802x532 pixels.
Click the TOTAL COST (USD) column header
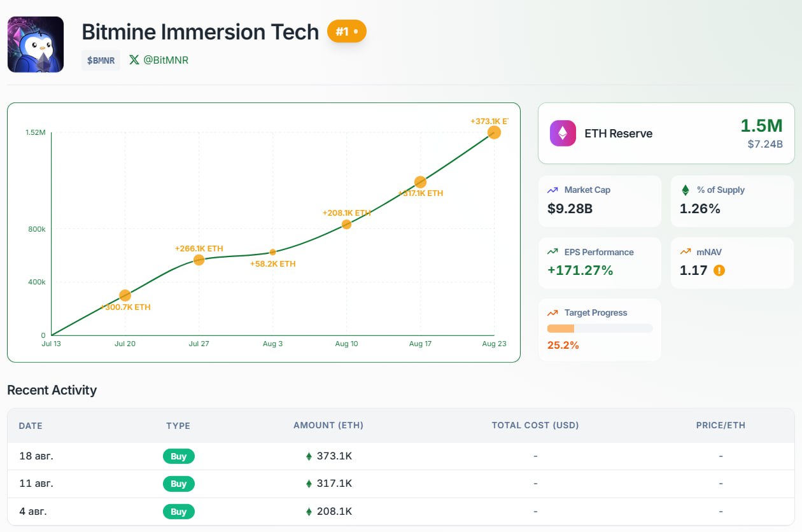click(535, 426)
